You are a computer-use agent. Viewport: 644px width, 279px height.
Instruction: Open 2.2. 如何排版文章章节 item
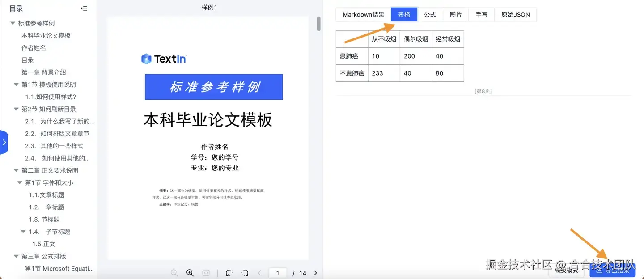click(57, 134)
